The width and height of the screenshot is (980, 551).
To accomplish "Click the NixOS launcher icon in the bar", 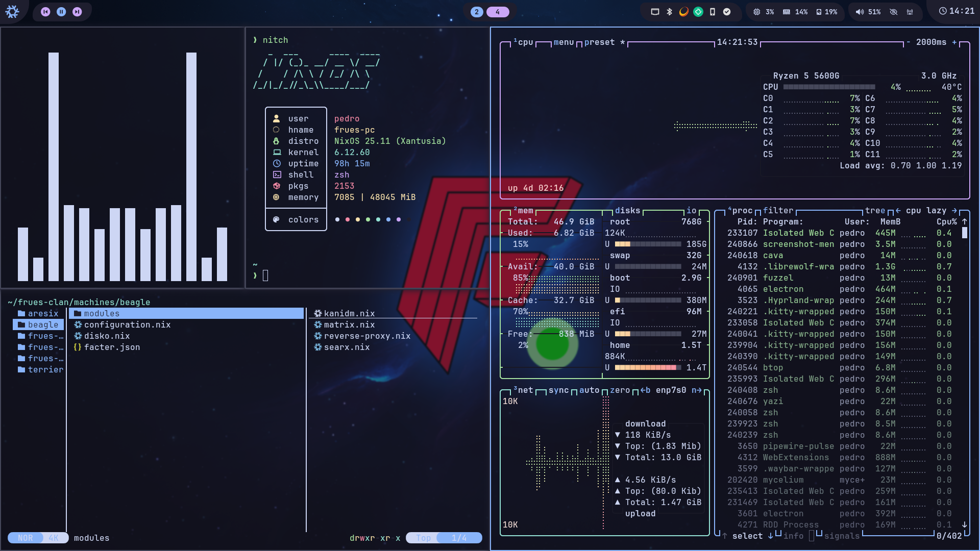I will 12,11.
